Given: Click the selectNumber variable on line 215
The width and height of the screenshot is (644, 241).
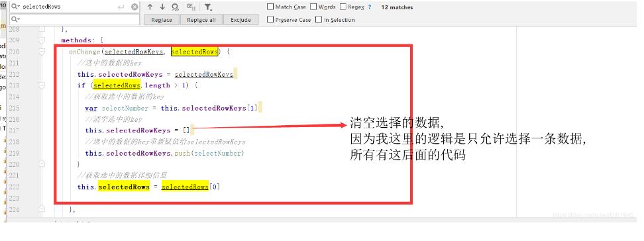Looking at the screenshot, I should pos(125,108).
